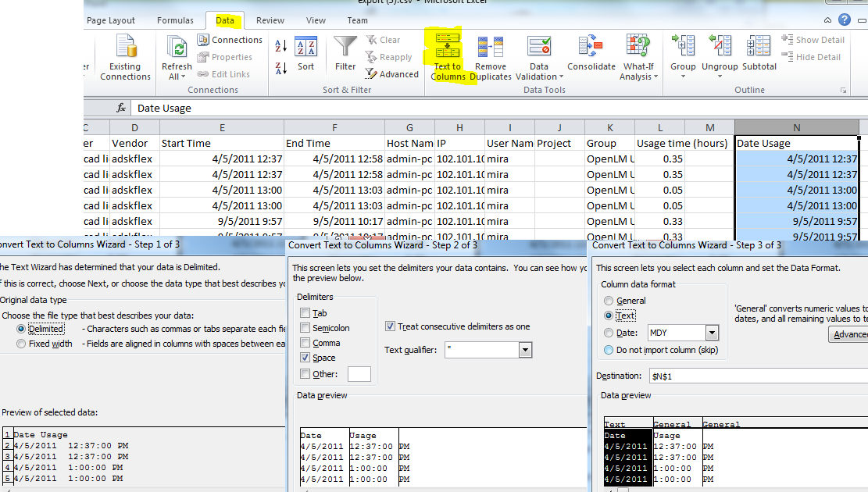Click the formula bar showing Date Usage
The width and height of the screenshot is (868, 492).
click(x=498, y=108)
